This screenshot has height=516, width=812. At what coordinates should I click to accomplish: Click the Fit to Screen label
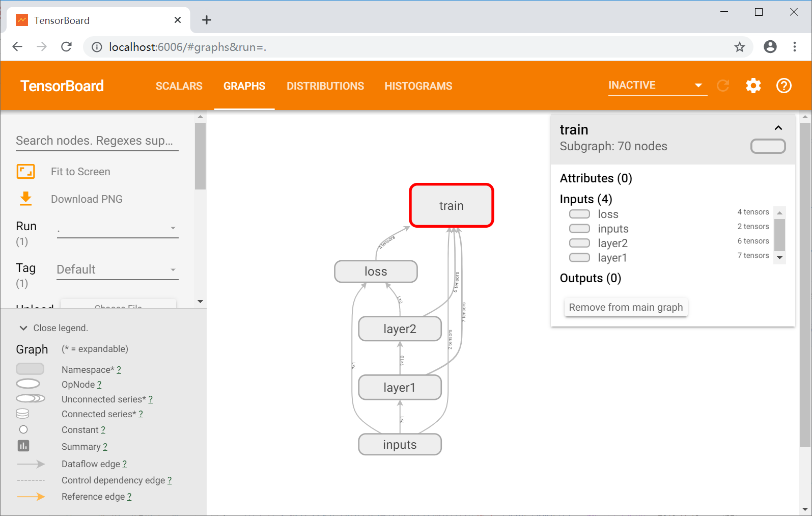pyautogui.click(x=80, y=172)
